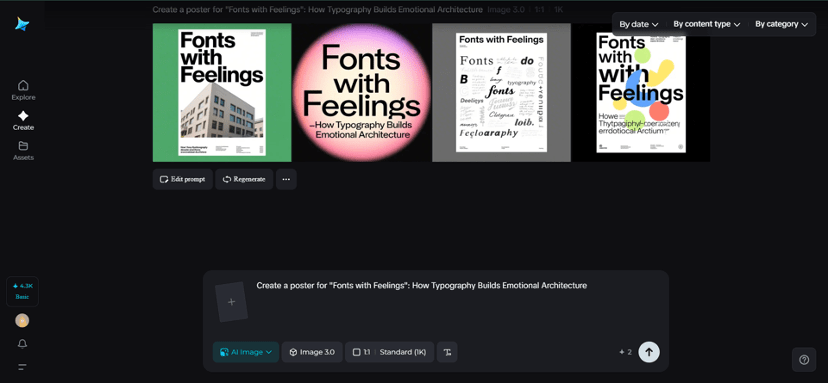Click the app logo in the sidebar

tap(22, 24)
